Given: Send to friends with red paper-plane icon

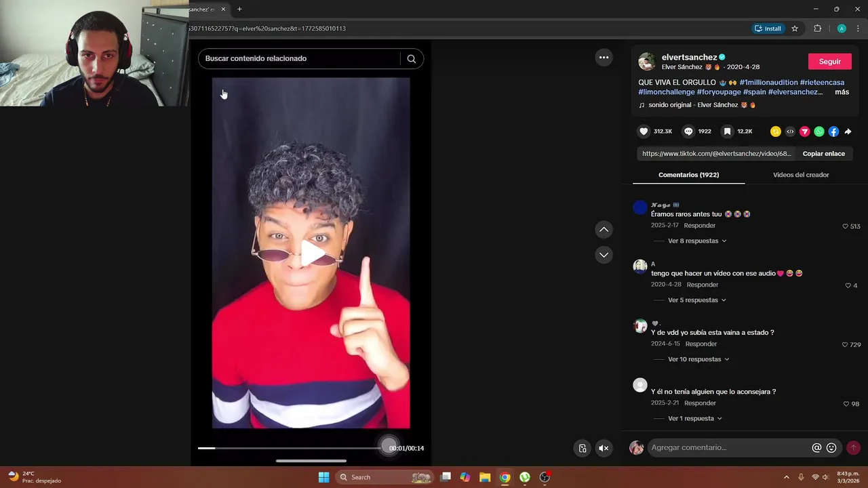Looking at the screenshot, I should click(x=804, y=131).
